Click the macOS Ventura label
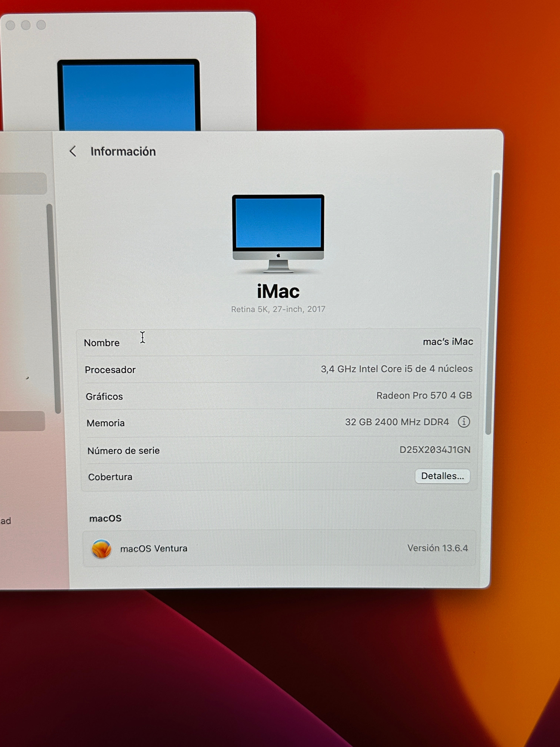560x747 pixels. pyautogui.click(x=154, y=548)
